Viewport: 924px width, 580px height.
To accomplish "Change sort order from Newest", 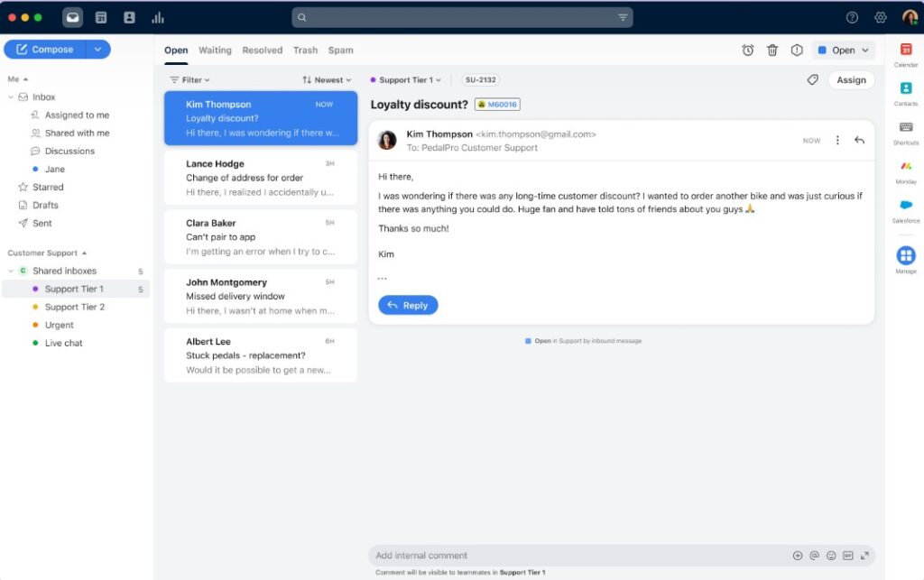I will [x=327, y=80].
